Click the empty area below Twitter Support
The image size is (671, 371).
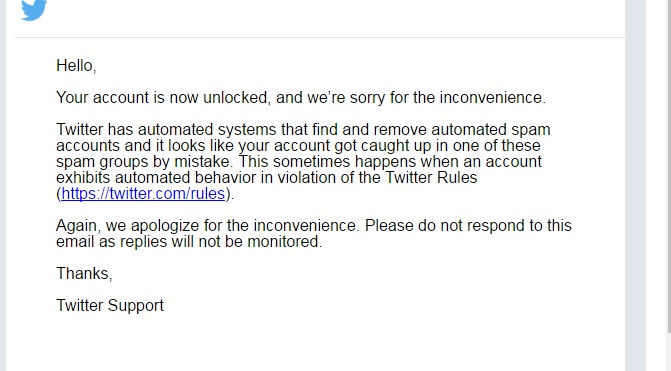point(315,344)
